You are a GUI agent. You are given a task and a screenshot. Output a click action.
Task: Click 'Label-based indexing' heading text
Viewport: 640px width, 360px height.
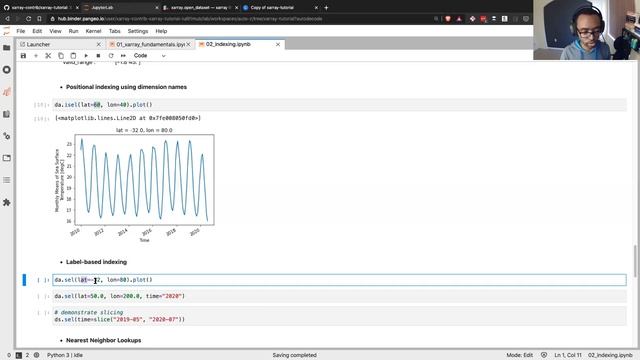(x=96, y=262)
